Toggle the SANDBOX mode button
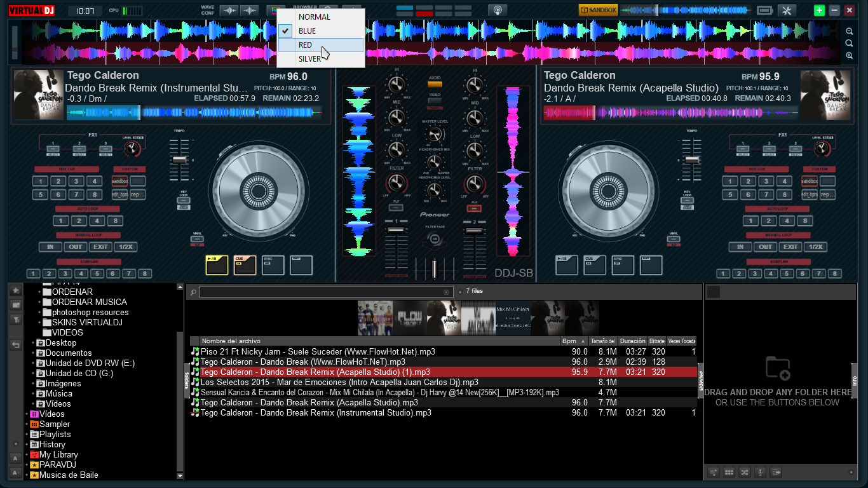868x488 pixels. coord(598,10)
